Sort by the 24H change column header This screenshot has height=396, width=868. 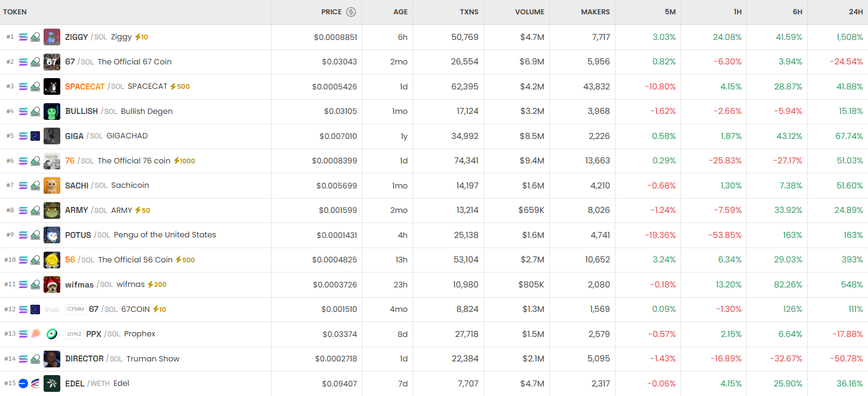click(x=854, y=12)
